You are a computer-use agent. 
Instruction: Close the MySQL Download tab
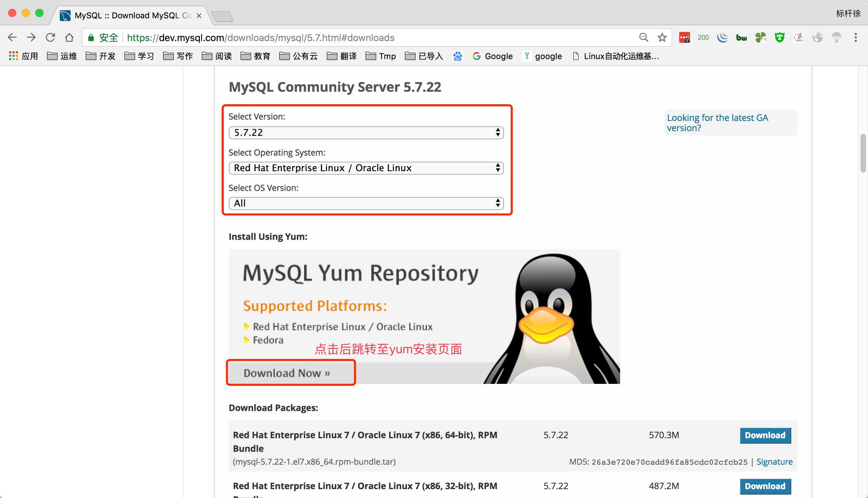coord(199,16)
